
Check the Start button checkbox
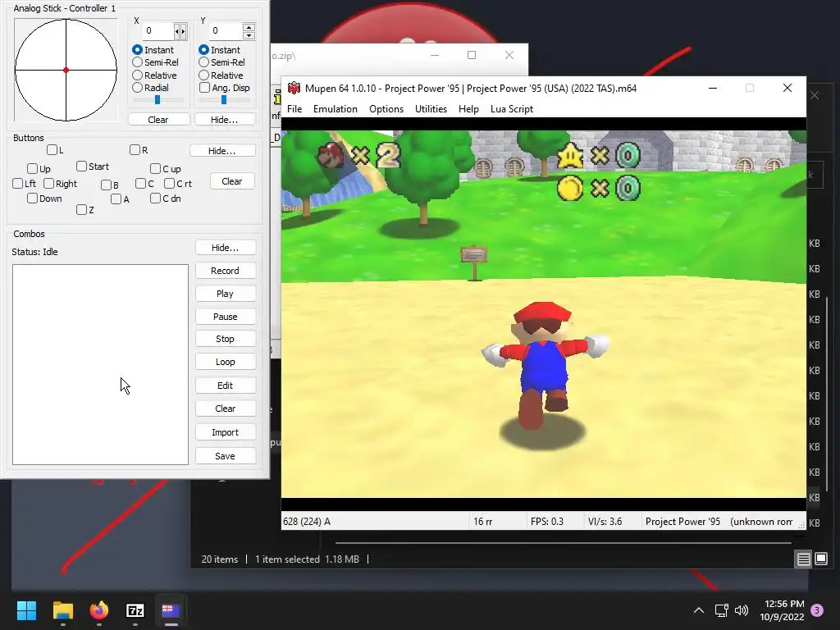pyautogui.click(x=81, y=166)
